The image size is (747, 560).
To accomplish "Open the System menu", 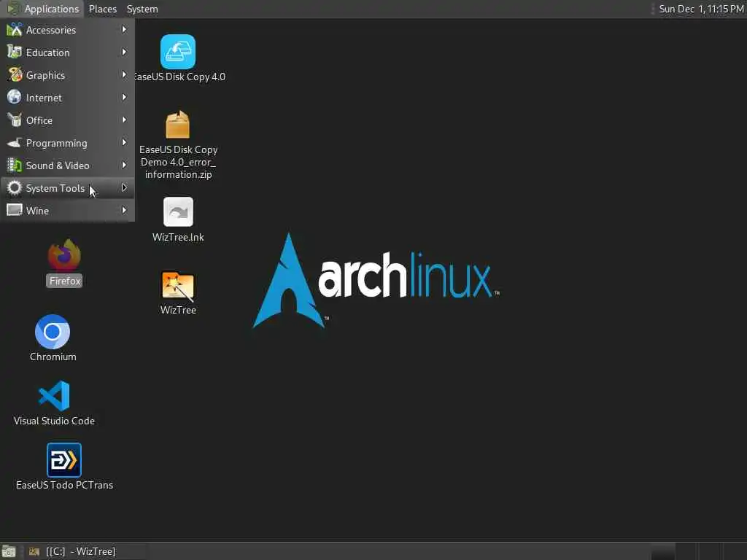I will pos(142,9).
